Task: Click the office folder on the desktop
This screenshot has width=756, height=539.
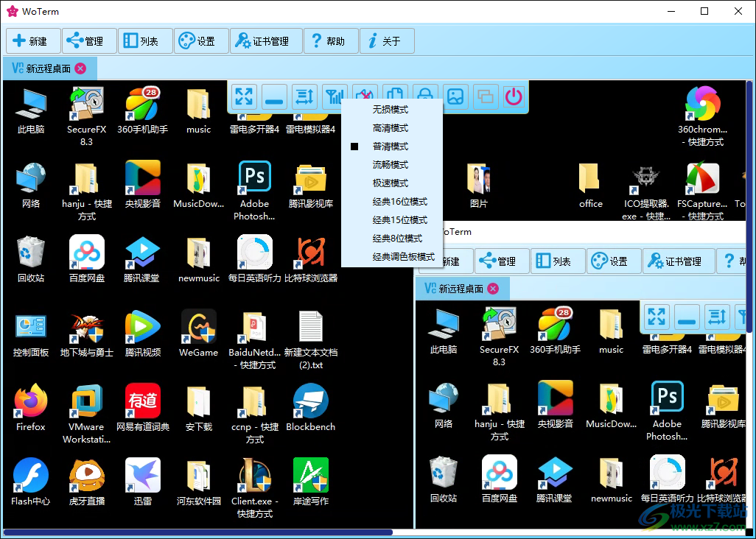Action: click(x=591, y=186)
